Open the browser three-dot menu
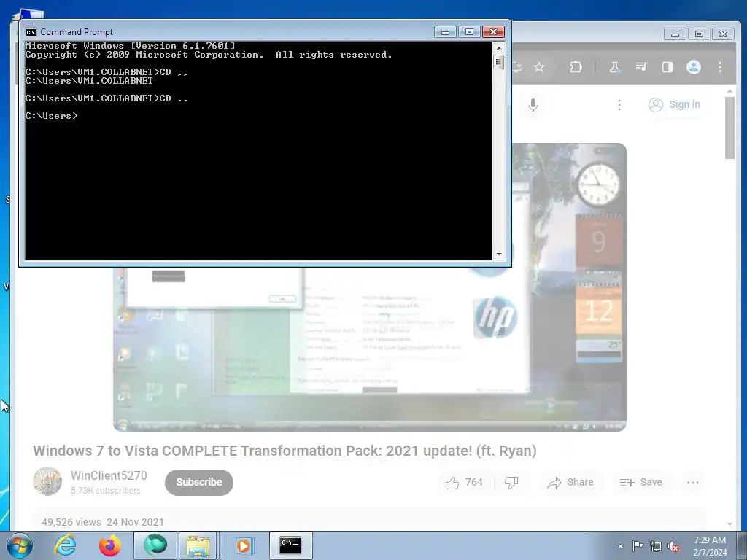 point(720,67)
